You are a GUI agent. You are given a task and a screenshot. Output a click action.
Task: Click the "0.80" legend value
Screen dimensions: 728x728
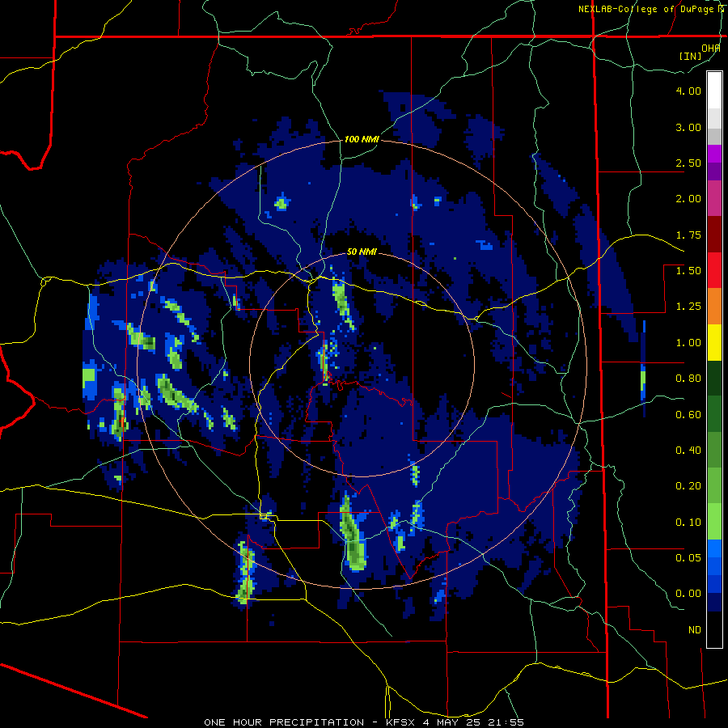(688, 379)
